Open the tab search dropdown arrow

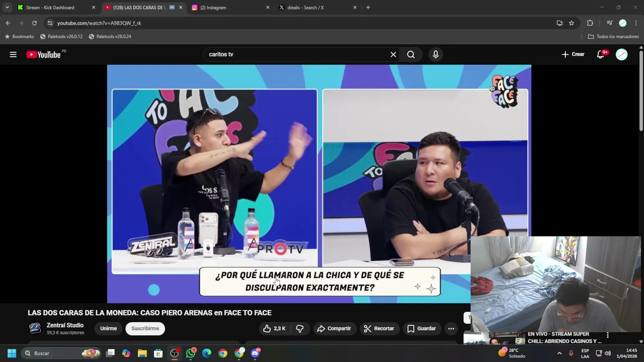(7, 8)
